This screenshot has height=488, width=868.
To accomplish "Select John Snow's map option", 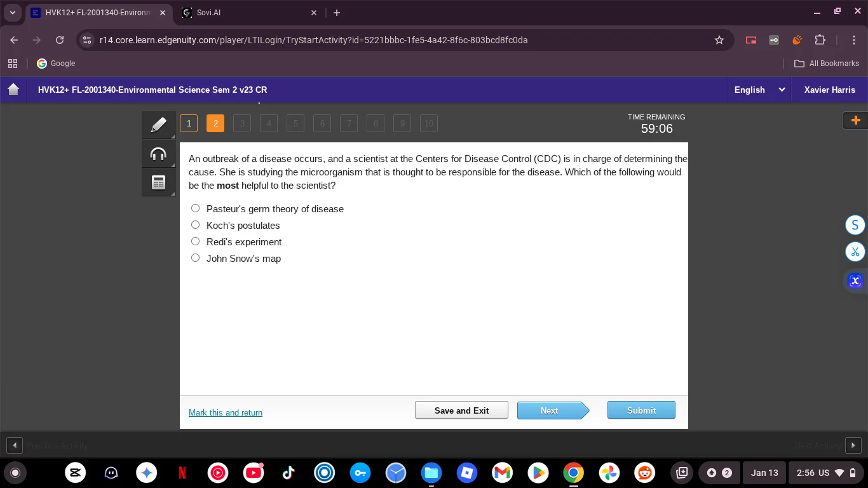I will (x=196, y=258).
